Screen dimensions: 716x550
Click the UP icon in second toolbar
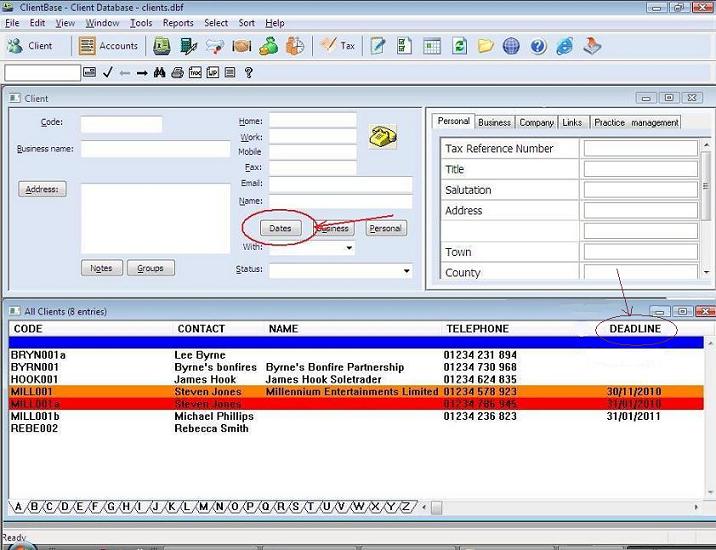213,72
